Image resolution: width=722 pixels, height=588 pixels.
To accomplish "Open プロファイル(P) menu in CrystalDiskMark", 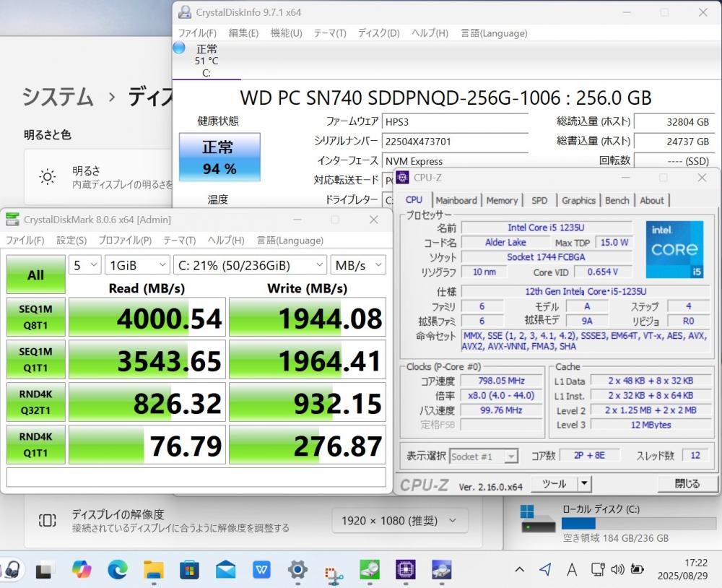I will pyautogui.click(x=125, y=241).
